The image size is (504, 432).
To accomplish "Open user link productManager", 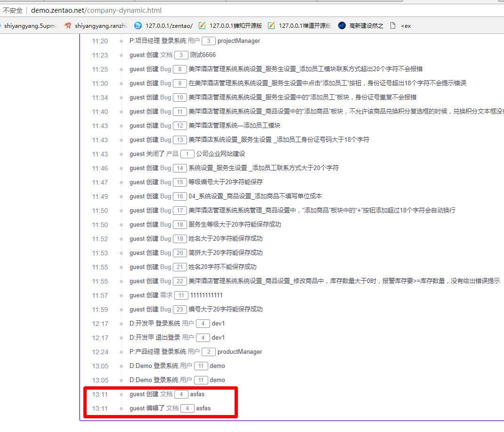I will coord(240,352).
